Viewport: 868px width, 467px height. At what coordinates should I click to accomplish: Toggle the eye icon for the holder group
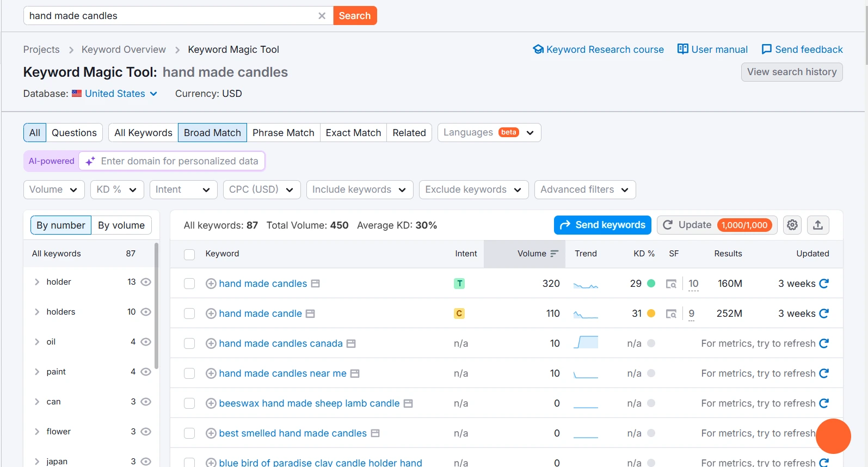[146, 282]
